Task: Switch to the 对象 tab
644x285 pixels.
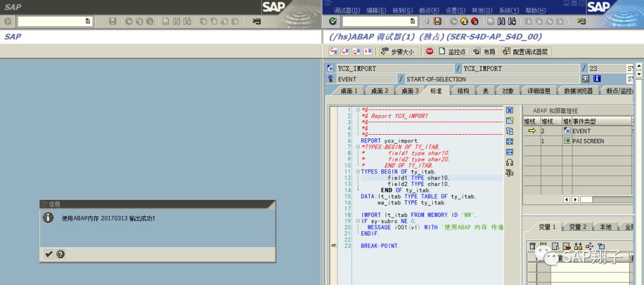Action: point(507,91)
